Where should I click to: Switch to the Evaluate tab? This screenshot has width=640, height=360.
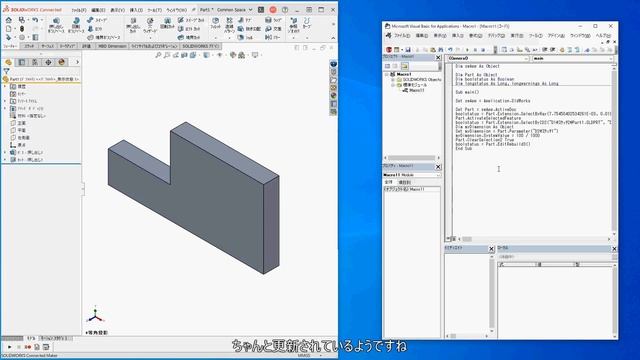point(86,46)
